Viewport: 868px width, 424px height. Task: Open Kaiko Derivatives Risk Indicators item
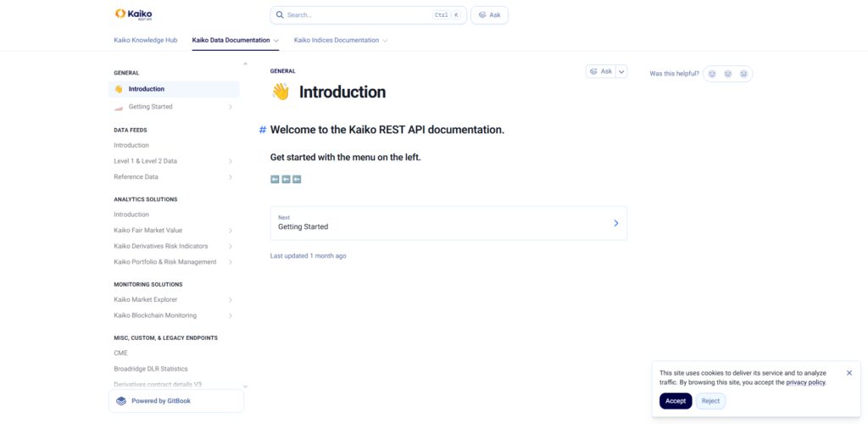coord(174,246)
